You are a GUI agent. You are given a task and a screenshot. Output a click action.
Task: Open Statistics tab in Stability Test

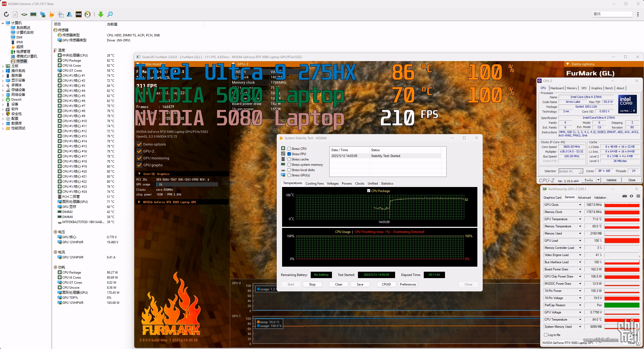pos(387,184)
